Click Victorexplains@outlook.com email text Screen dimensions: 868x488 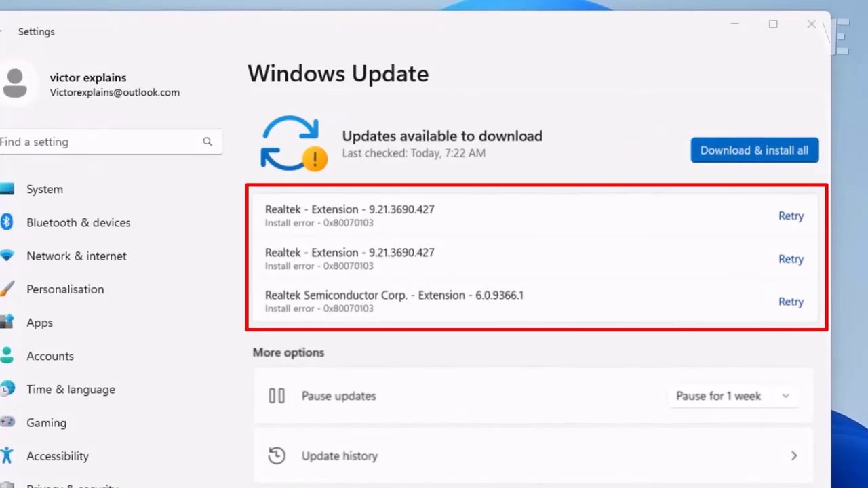pos(115,92)
